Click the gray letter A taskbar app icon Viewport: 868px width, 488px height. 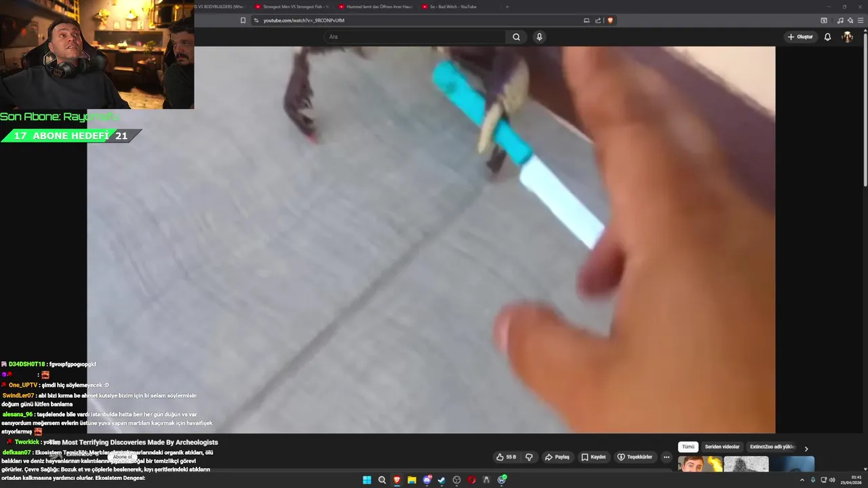point(486,480)
